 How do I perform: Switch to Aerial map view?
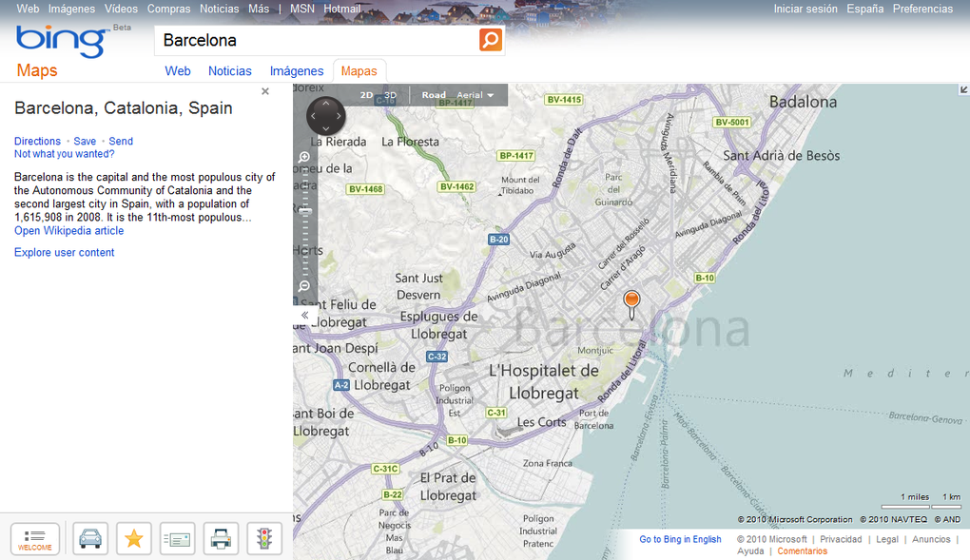(472, 95)
